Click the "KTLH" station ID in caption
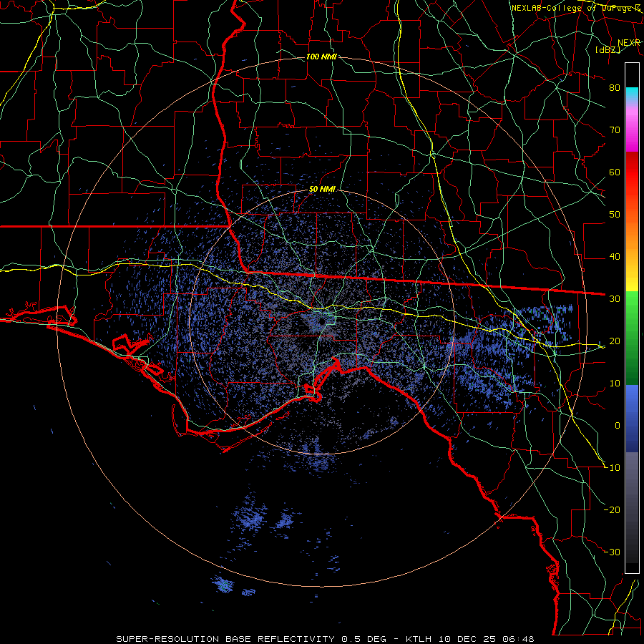644x644 pixels. 419,639
